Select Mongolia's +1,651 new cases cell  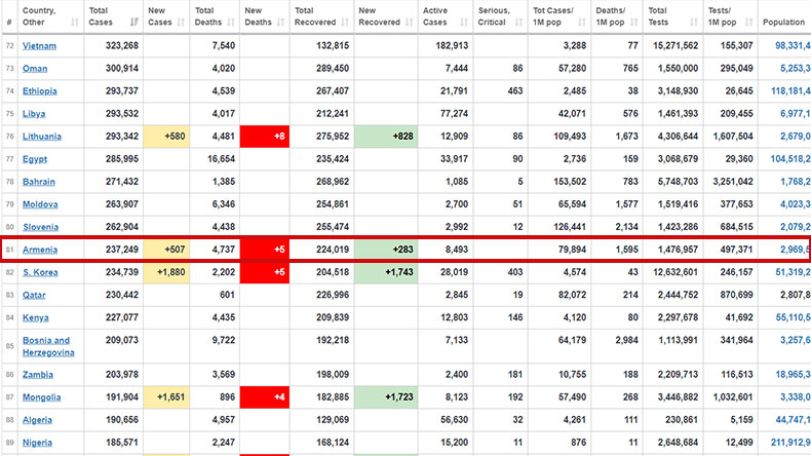[x=167, y=397]
